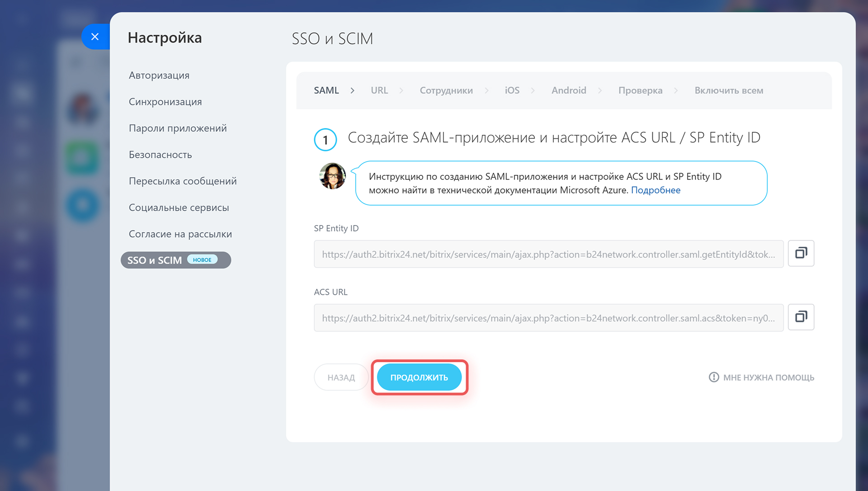Copy the ACS URL value
This screenshot has height=491, width=868.
tap(801, 317)
